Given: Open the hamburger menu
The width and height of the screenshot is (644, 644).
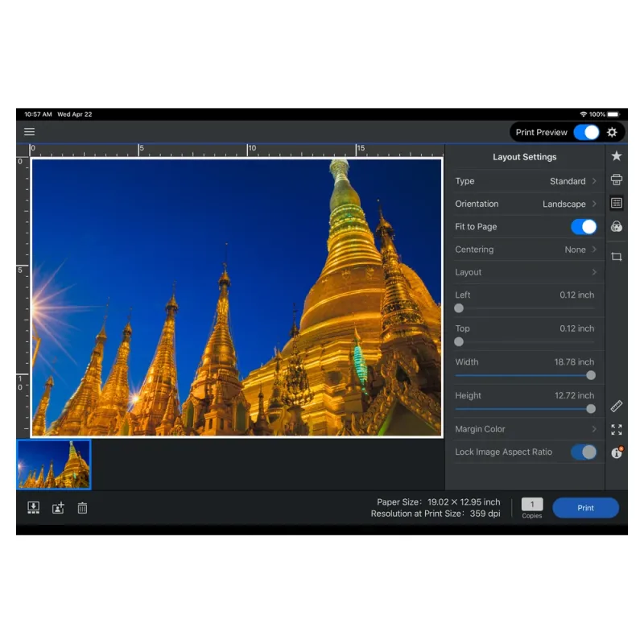Looking at the screenshot, I should 29,132.
